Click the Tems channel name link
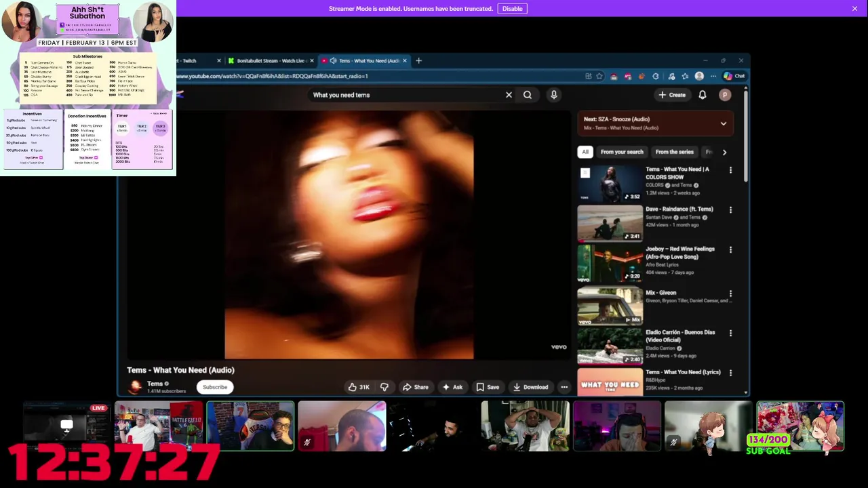The image size is (868, 488). (x=155, y=384)
